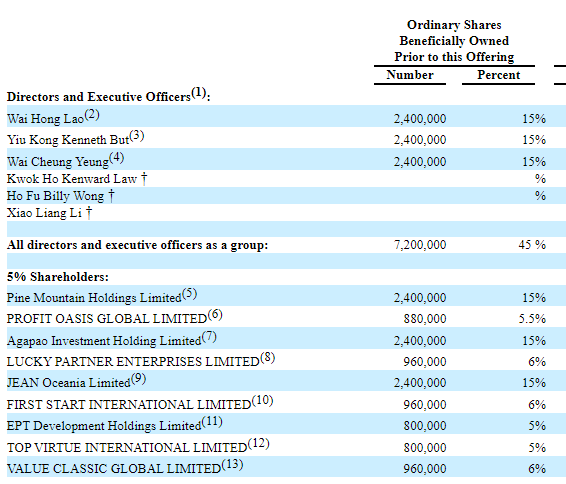The height and width of the screenshot is (484, 566).
Task: Click 'VALUE CLASSIC GLOBAL LIMITED'
Action: [114, 468]
